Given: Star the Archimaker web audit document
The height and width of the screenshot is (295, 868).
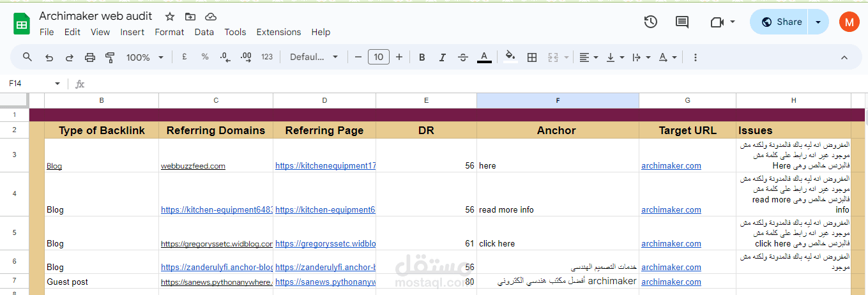Looking at the screenshot, I should 170,17.
